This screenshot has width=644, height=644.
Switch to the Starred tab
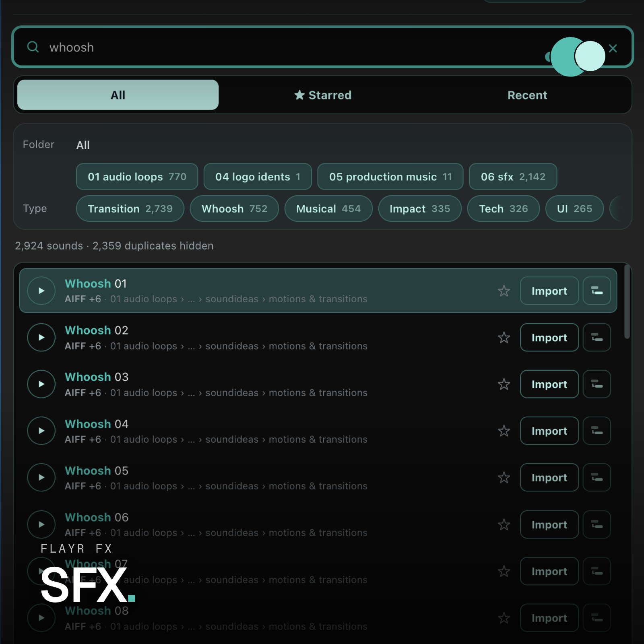pyautogui.click(x=323, y=95)
